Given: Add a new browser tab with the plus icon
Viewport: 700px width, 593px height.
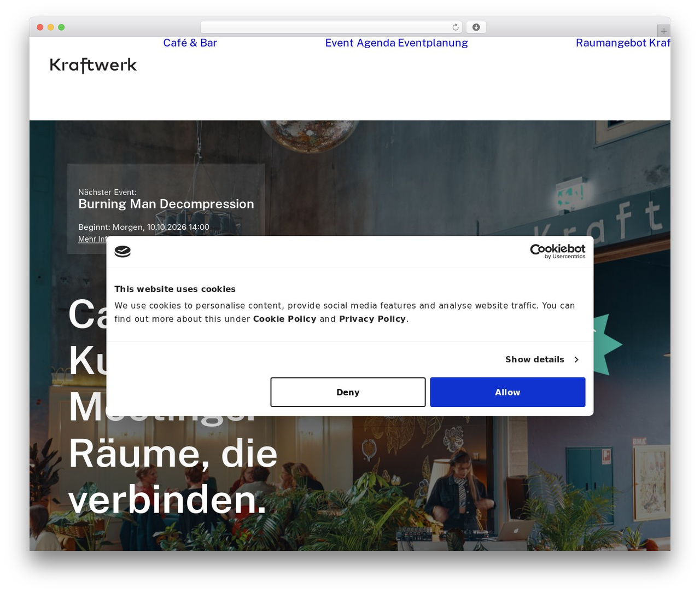Looking at the screenshot, I should tap(664, 31).
